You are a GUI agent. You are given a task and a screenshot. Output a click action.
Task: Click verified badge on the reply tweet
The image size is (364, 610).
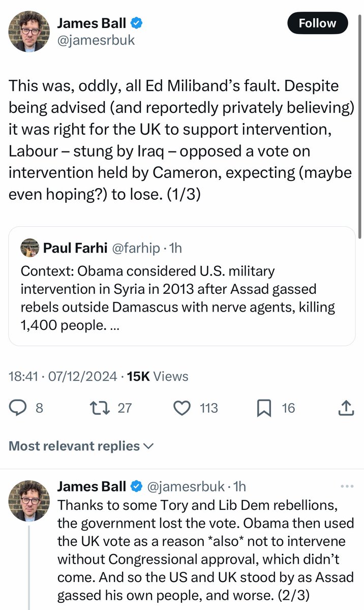point(137,486)
